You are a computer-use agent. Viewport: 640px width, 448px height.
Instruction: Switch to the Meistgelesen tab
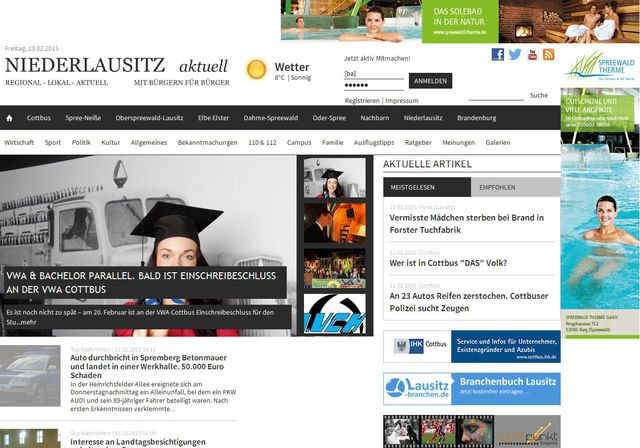(427, 187)
